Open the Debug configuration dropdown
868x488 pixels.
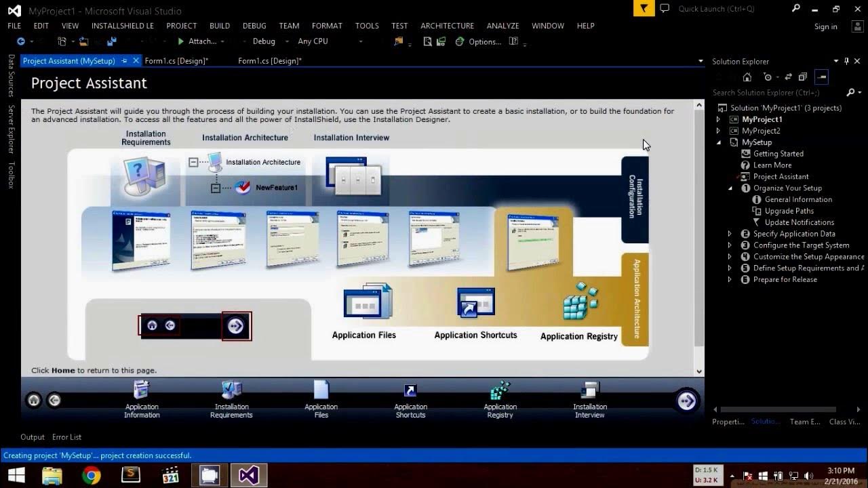coord(271,41)
